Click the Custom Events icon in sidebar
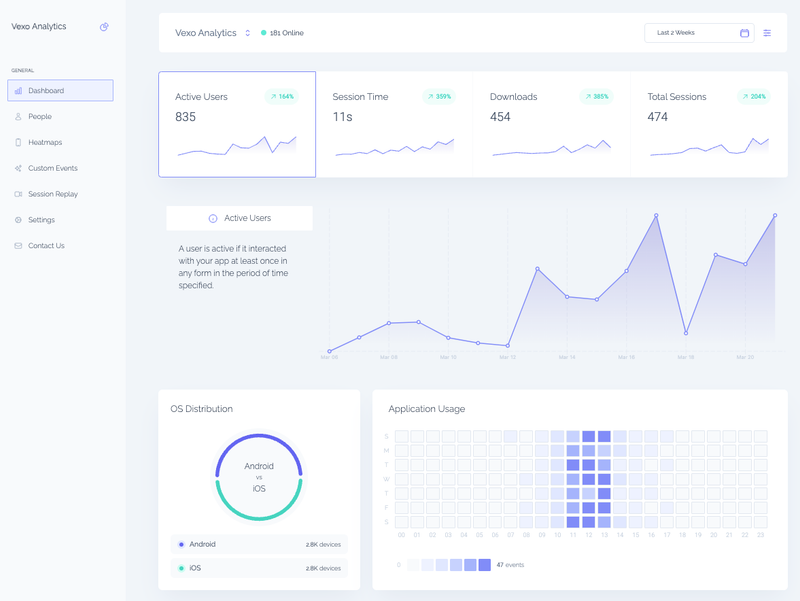 (x=19, y=167)
